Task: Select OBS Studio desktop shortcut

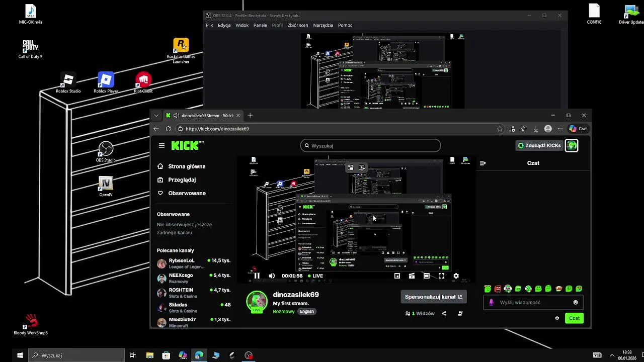Action: 106,151
